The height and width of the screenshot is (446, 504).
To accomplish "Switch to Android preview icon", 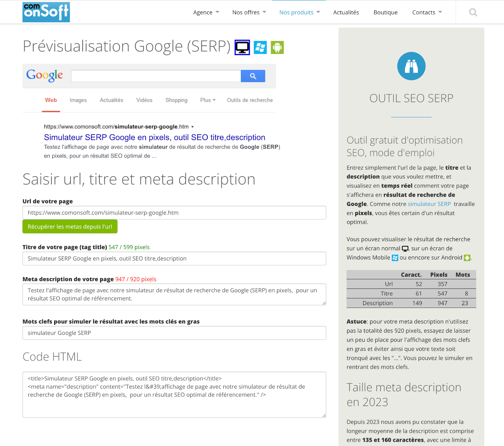I will tap(277, 48).
